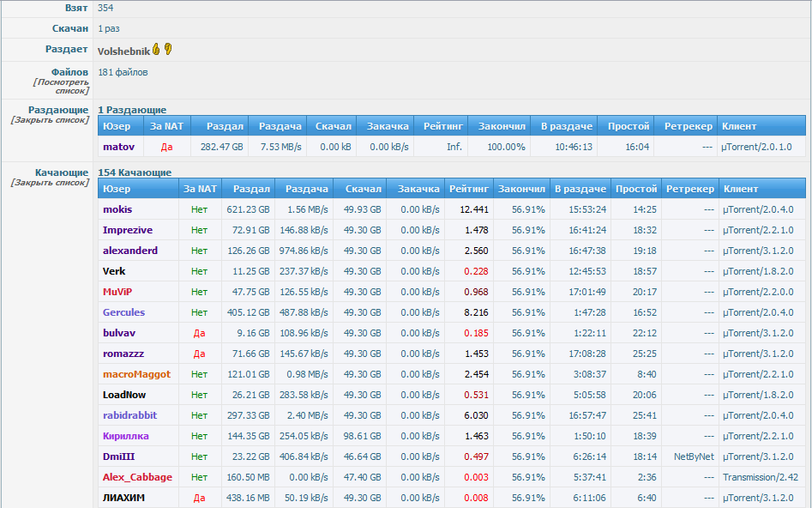Click on macroMaggot username
The image size is (812, 508).
click(136, 374)
